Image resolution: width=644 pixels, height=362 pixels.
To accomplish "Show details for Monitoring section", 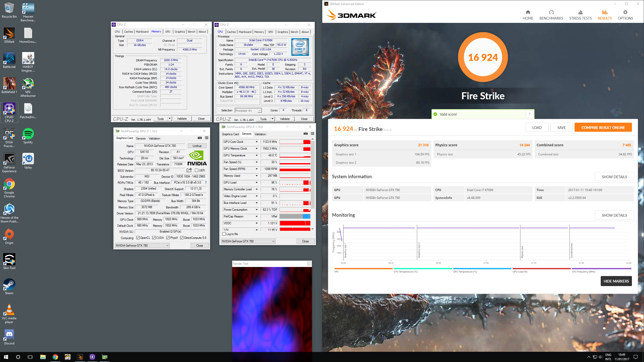I will pos(614,215).
